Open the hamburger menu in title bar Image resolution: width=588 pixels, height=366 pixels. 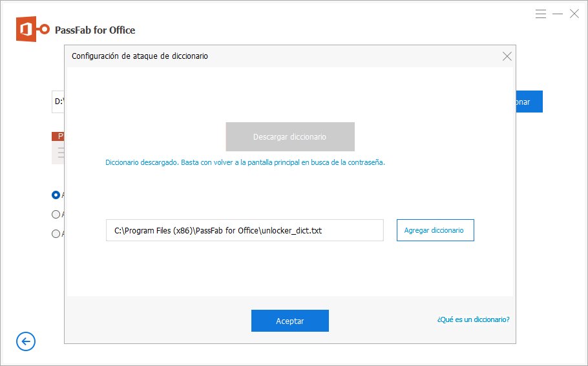[540, 14]
